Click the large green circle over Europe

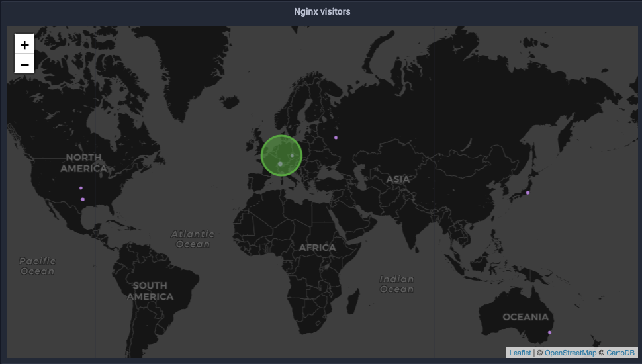tap(282, 156)
